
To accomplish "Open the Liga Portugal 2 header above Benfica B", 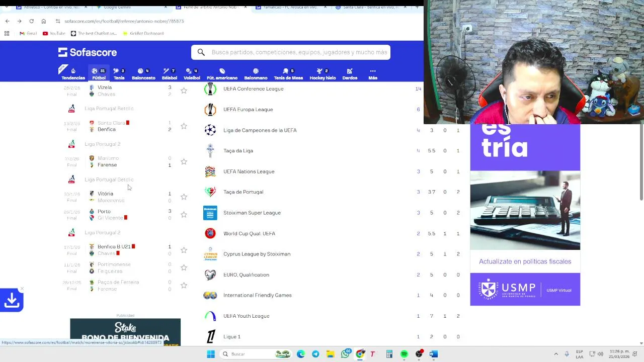I will point(102,233).
